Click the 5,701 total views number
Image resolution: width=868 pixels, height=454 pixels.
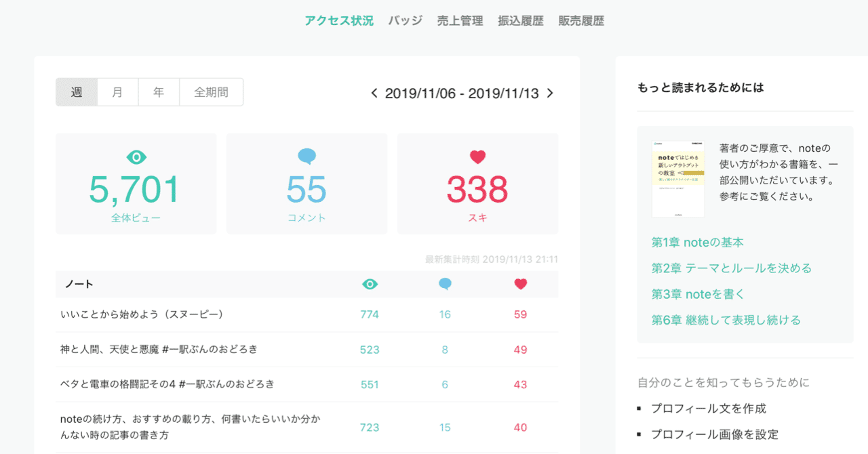pyautogui.click(x=136, y=190)
